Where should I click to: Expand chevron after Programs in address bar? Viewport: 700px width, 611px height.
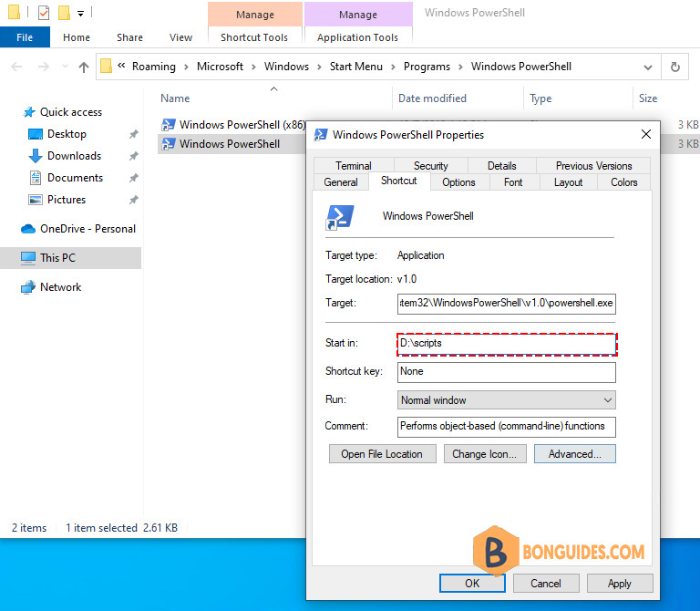(x=460, y=67)
